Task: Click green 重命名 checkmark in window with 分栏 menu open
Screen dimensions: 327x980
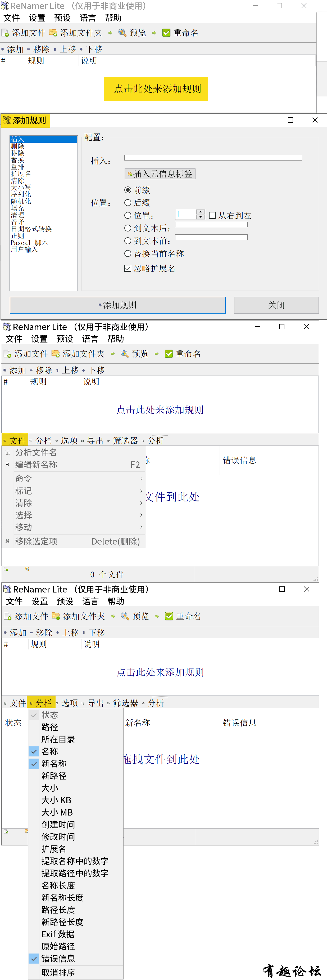Action: [x=169, y=616]
